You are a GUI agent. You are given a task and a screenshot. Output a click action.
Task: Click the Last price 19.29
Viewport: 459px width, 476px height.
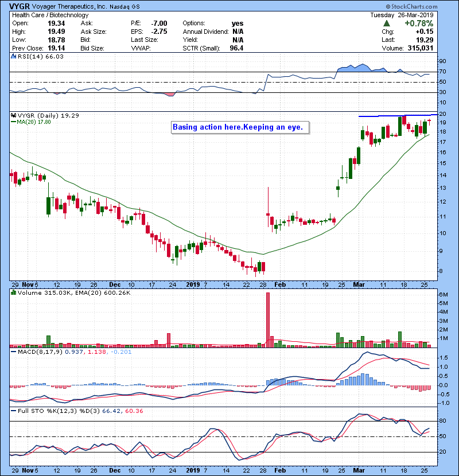(425, 40)
